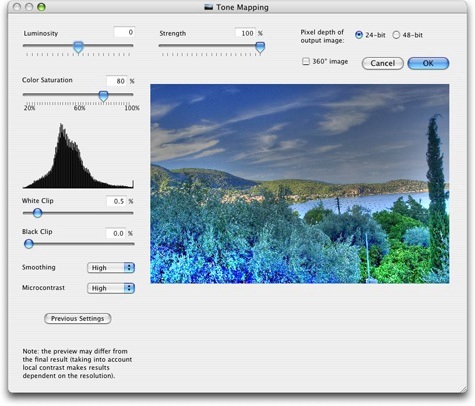Click the White Clip value field

click(116, 201)
